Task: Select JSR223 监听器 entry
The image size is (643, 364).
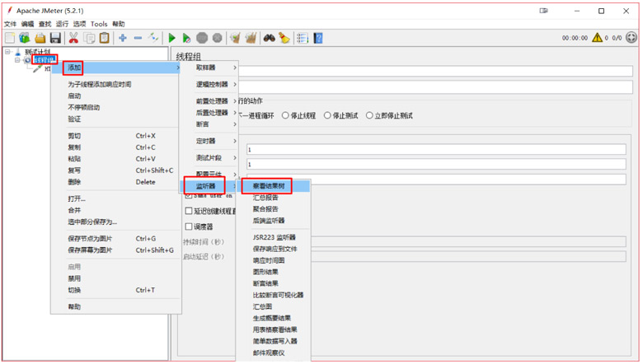Action: [x=274, y=237]
